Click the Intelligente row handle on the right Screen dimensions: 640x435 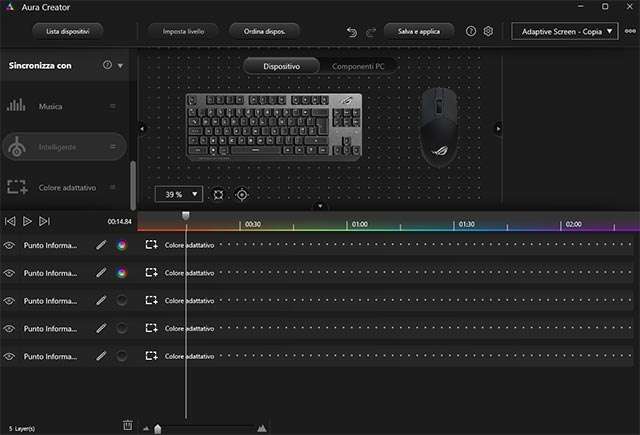click(113, 146)
